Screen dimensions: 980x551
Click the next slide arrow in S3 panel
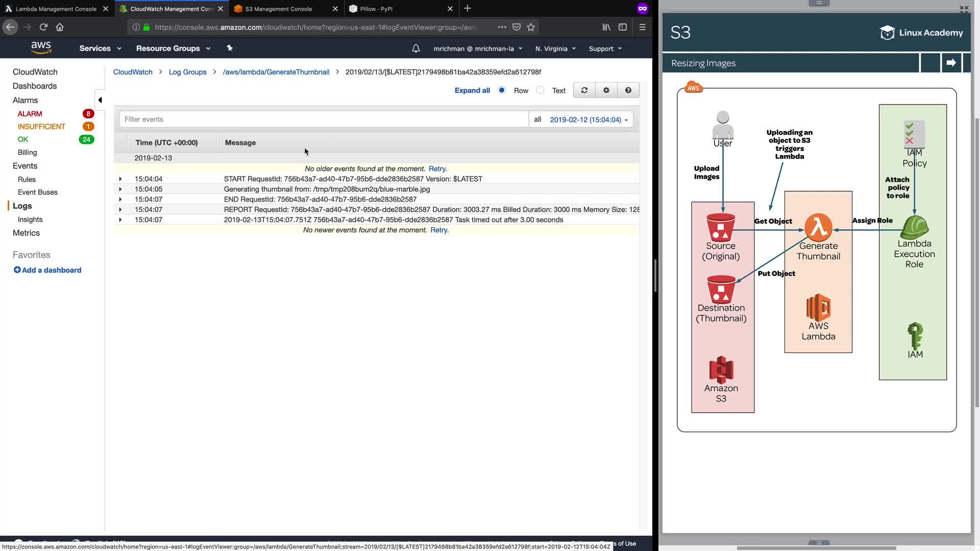tap(950, 63)
